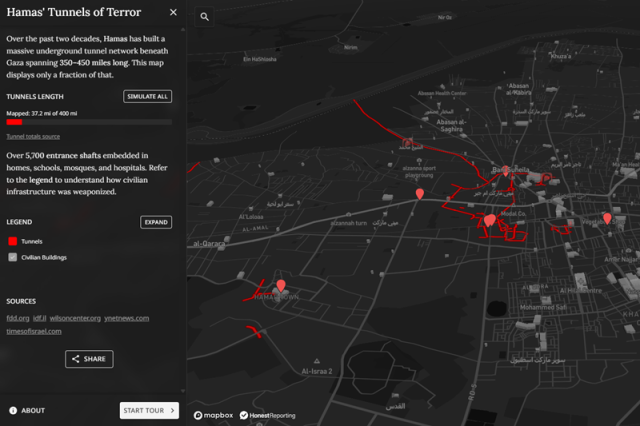
Task: Click the scroll-up arrow of sidebar
Action: pyautogui.click(x=182, y=29)
